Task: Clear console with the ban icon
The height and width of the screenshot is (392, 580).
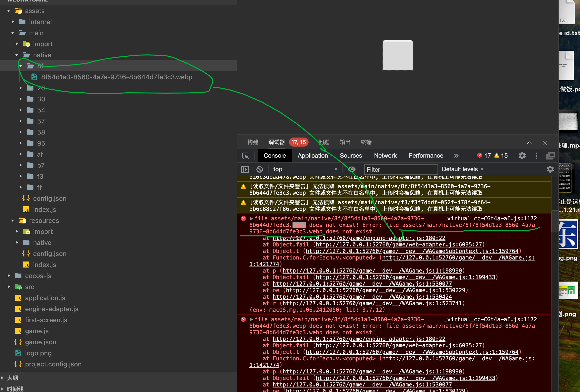Action: click(x=260, y=169)
